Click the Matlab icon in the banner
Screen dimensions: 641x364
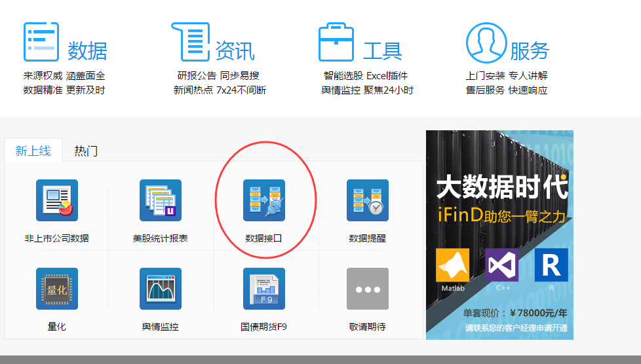[452, 264]
